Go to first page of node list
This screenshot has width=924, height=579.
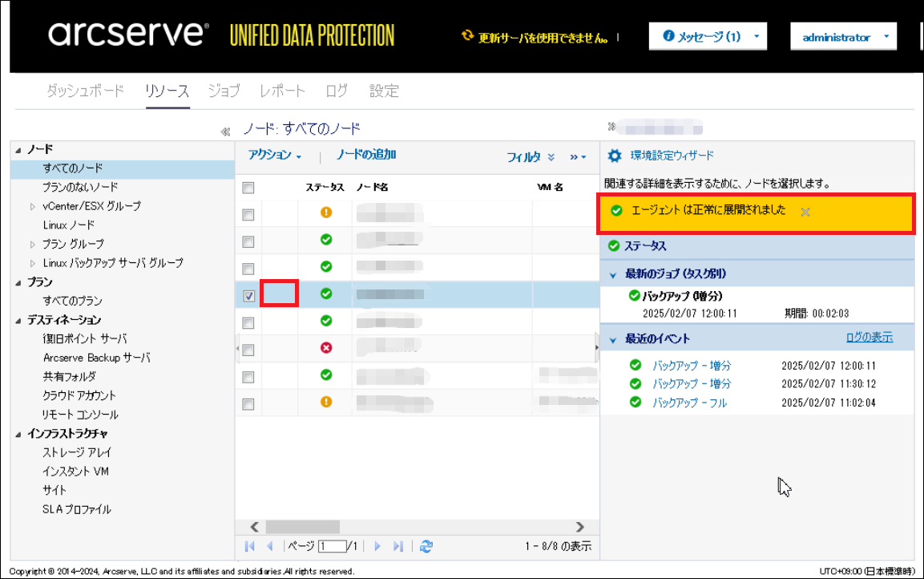pos(250,547)
